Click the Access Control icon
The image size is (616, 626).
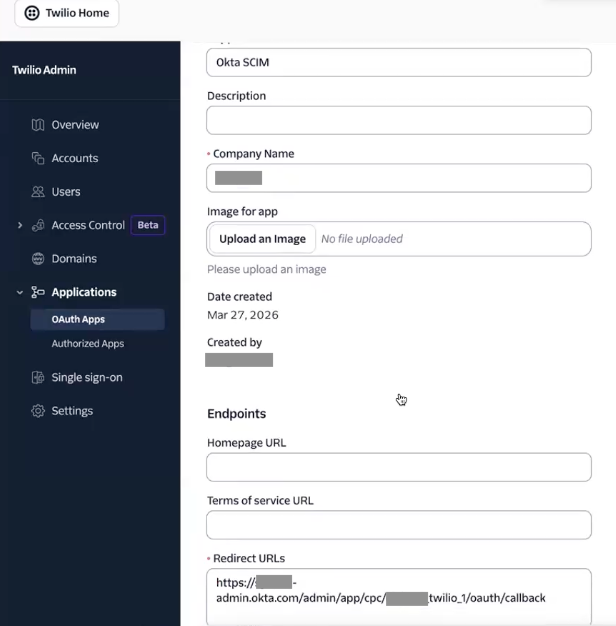[38, 225]
